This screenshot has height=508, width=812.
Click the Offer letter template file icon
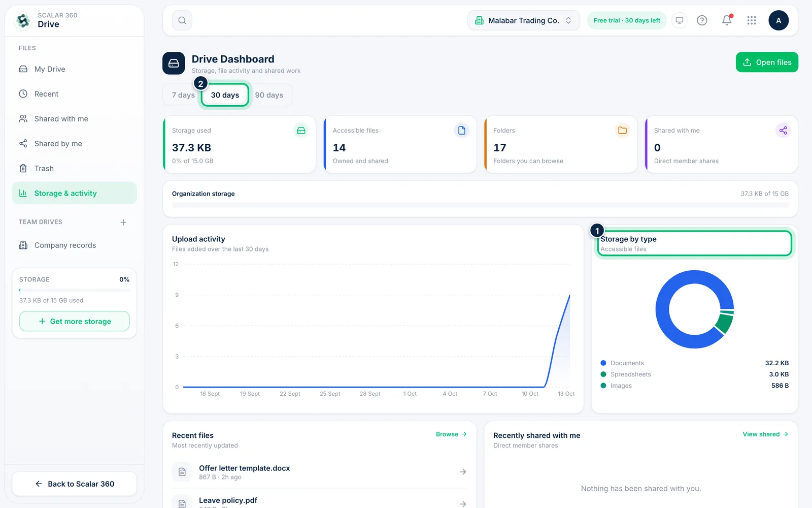tap(182, 472)
